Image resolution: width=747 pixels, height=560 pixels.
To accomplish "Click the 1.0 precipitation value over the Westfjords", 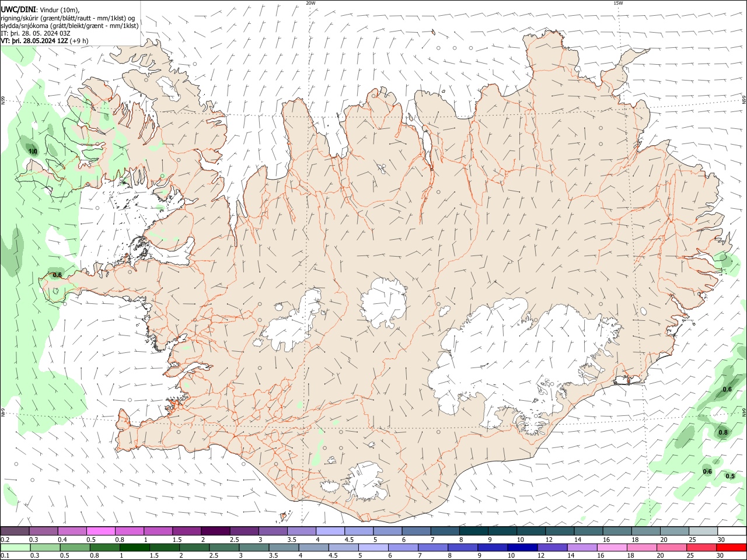I will coord(33,152).
